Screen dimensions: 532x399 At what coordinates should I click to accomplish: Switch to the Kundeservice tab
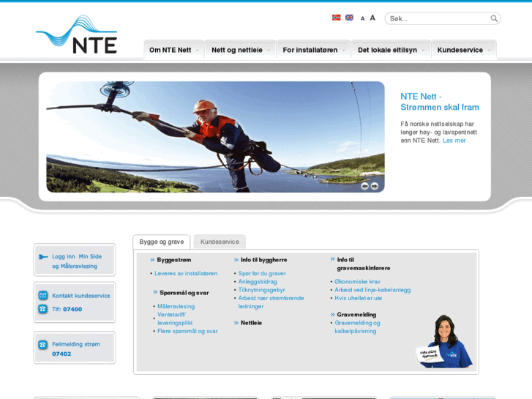[x=220, y=242]
